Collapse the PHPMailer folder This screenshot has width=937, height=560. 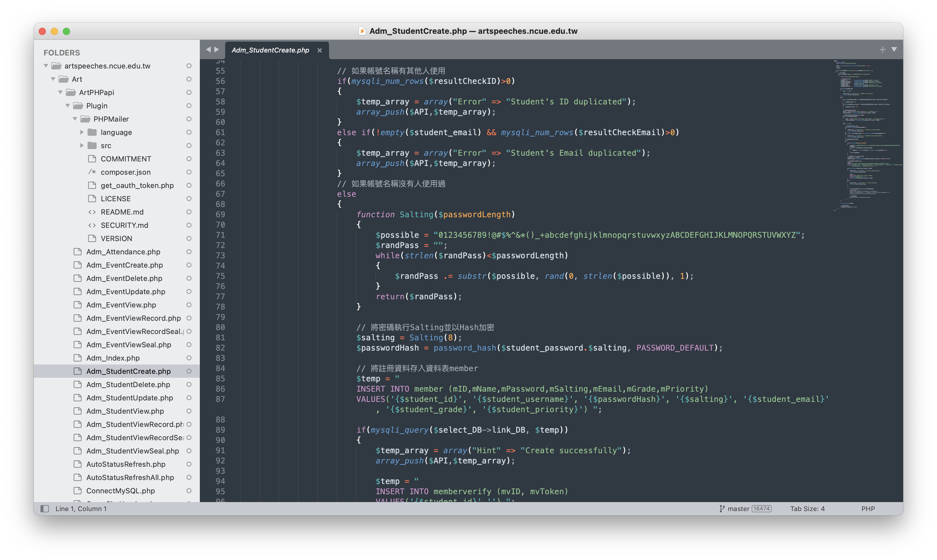pyautogui.click(x=75, y=119)
